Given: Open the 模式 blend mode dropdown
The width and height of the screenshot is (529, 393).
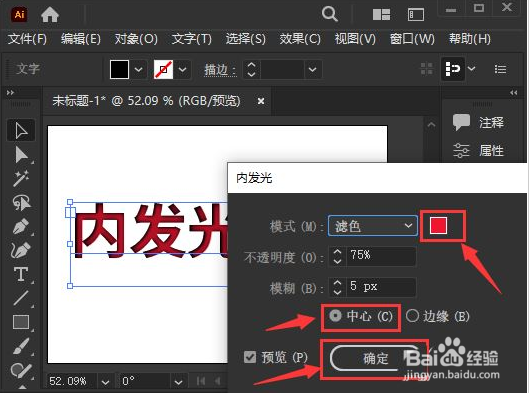Looking at the screenshot, I should tap(373, 226).
